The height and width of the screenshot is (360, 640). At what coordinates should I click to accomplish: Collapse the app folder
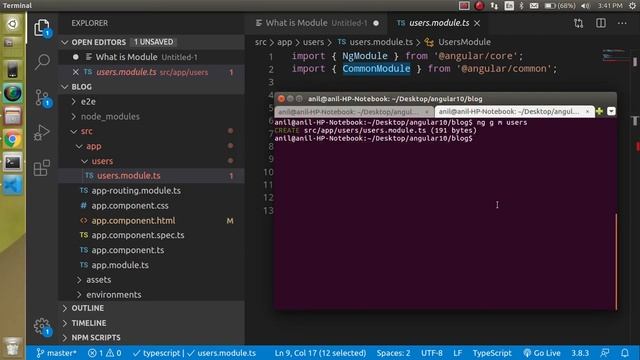[79, 146]
